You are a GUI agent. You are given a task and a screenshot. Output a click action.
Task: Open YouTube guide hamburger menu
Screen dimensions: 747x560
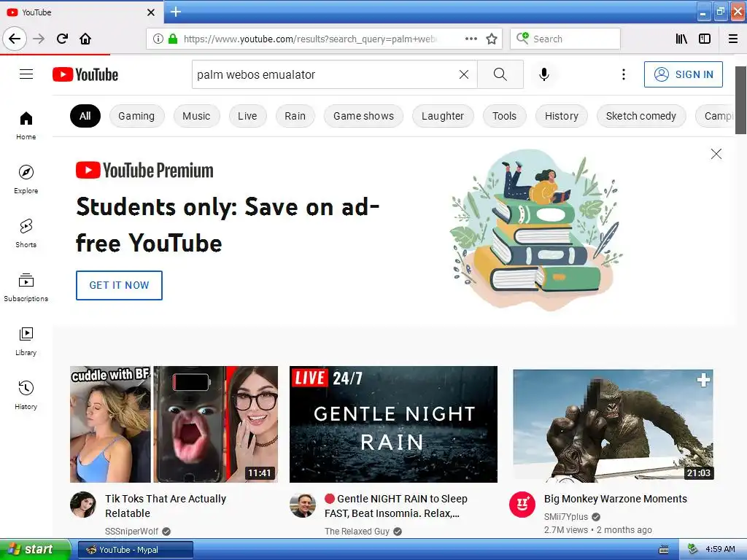[26, 74]
